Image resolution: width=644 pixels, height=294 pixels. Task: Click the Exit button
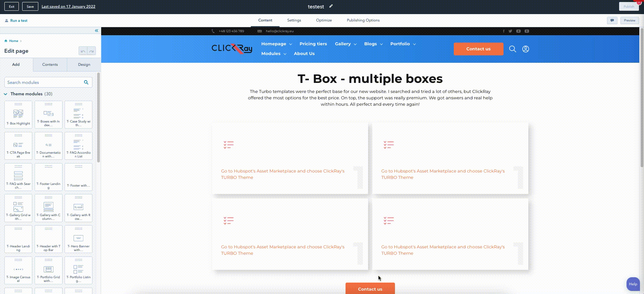12,6
